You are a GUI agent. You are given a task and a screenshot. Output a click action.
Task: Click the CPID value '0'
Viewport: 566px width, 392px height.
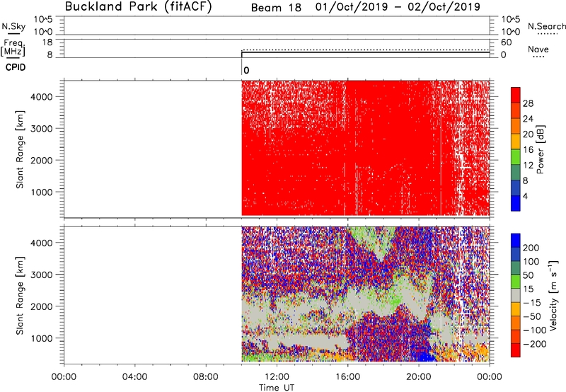[x=246, y=70]
